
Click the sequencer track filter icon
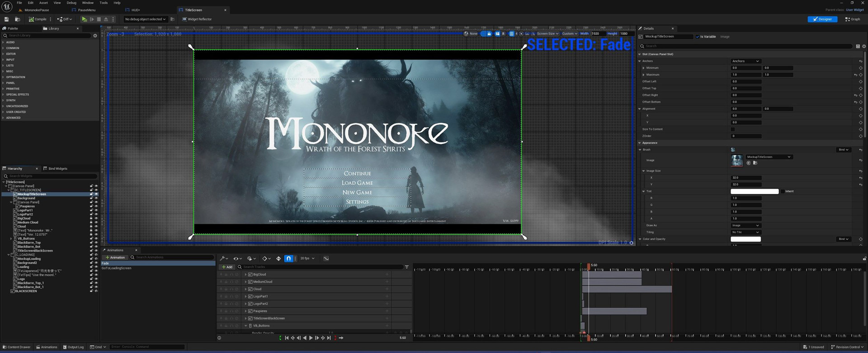coord(407,267)
